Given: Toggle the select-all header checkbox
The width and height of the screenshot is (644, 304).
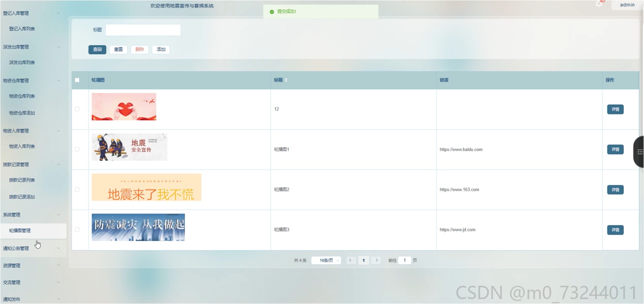Looking at the screenshot, I should pos(77,80).
